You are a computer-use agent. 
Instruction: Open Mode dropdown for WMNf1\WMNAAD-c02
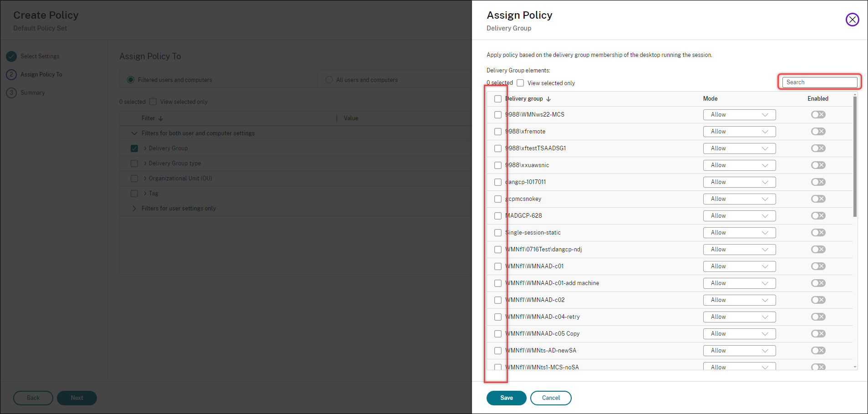[739, 300]
